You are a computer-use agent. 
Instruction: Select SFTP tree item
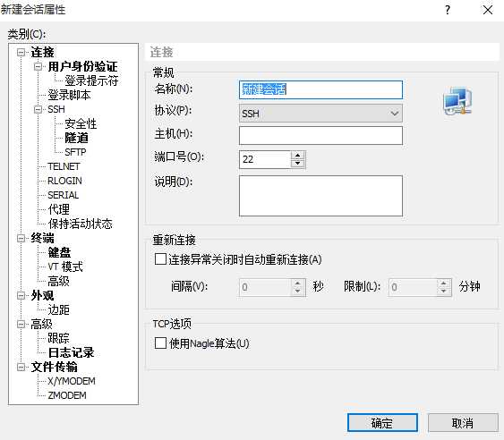click(x=75, y=152)
